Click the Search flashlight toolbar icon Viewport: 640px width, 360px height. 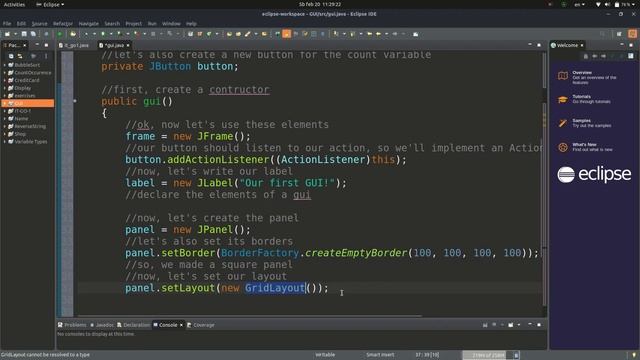click(247, 34)
